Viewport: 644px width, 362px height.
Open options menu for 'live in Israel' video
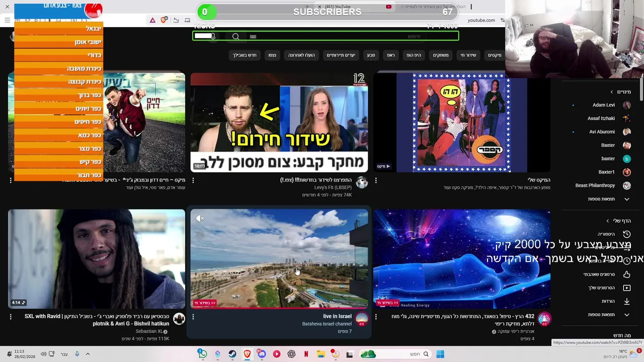pos(193,317)
